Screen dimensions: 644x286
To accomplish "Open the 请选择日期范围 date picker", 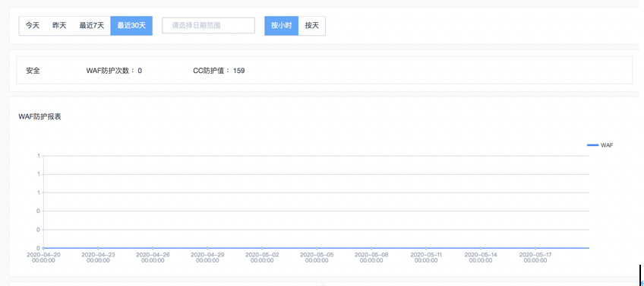I will 208,26.
